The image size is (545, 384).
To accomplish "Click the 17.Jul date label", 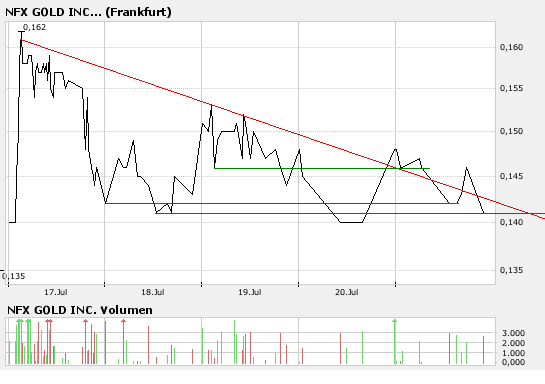I will coord(56,292).
